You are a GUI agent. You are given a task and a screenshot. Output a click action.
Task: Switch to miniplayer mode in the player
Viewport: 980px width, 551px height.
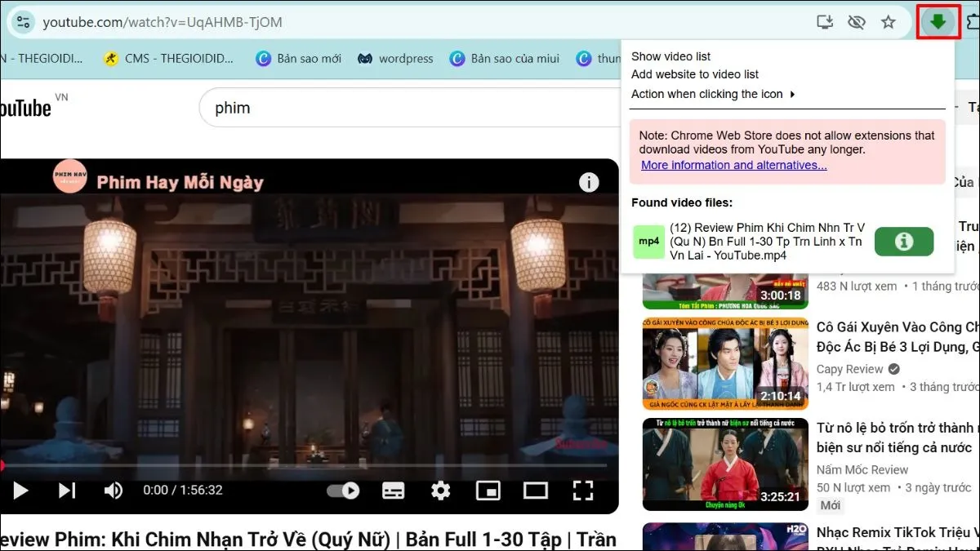pyautogui.click(x=488, y=490)
